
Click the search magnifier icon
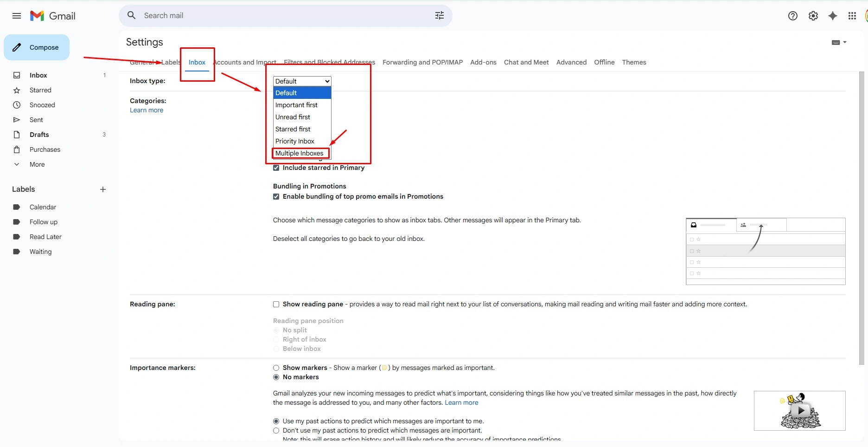coord(132,15)
